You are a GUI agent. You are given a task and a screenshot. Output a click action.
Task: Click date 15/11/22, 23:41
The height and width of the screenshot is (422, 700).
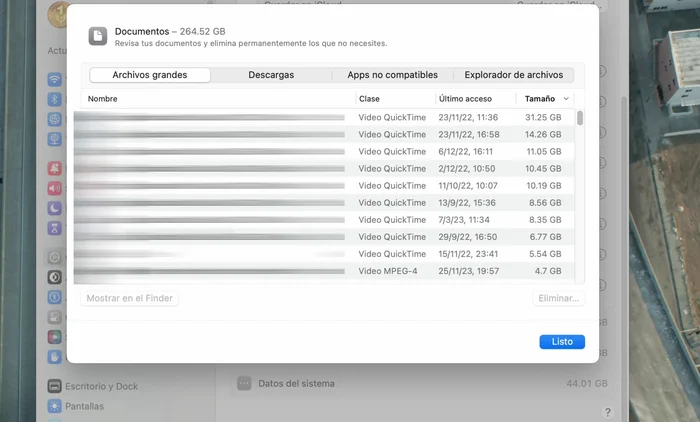pos(468,254)
